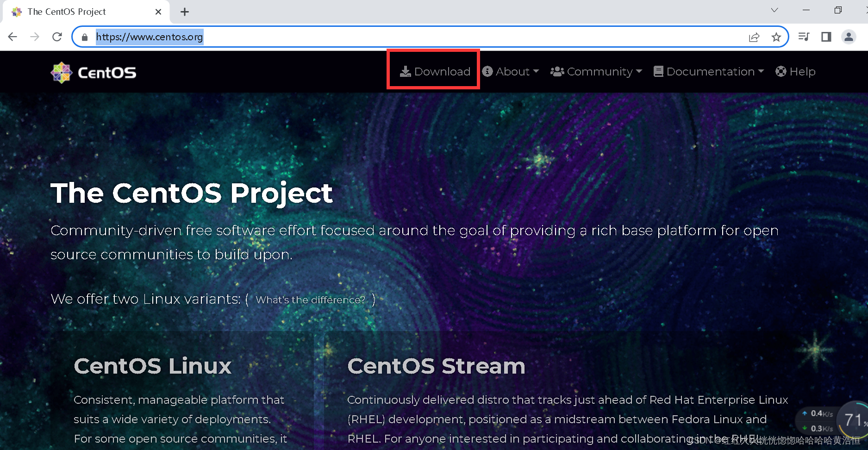The image size is (868, 450).
Task: Minimize the browser window
Action: 806,10
